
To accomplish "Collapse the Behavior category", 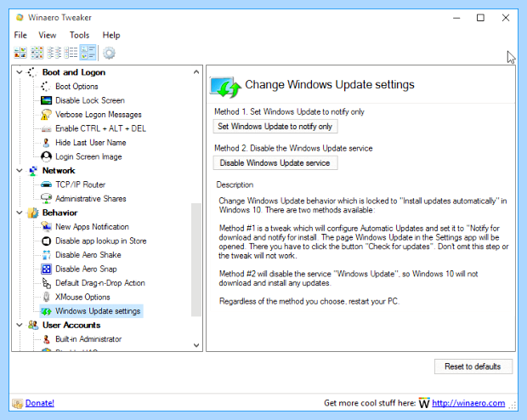I will coord(20,213).
